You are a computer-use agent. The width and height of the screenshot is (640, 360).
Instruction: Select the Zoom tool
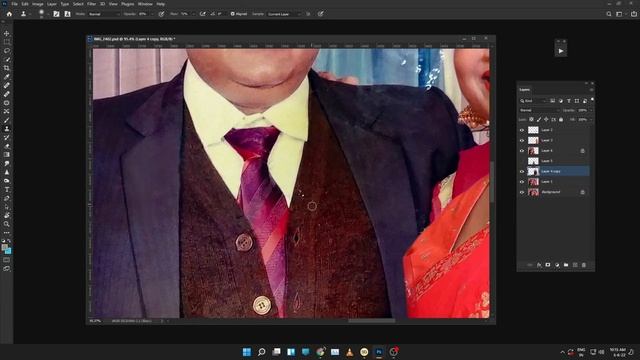(7, 224)
